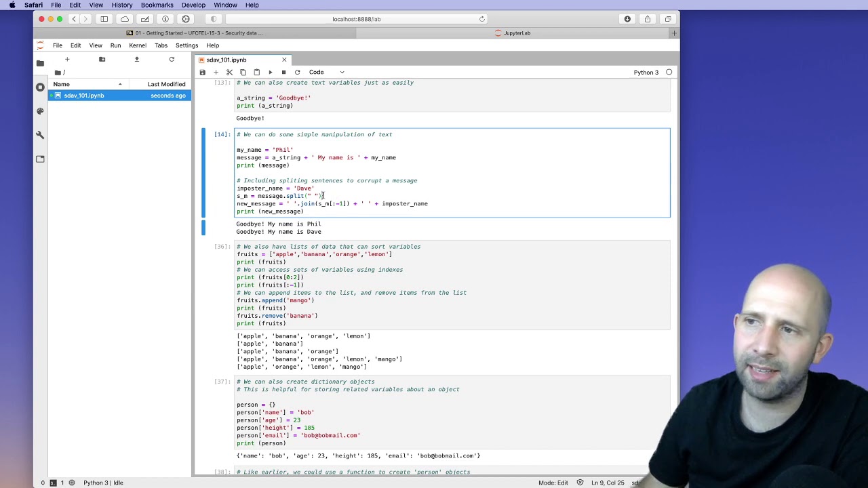
Task: Select the sdav_101.ipynb notebook tab
Action: [243, 60]
